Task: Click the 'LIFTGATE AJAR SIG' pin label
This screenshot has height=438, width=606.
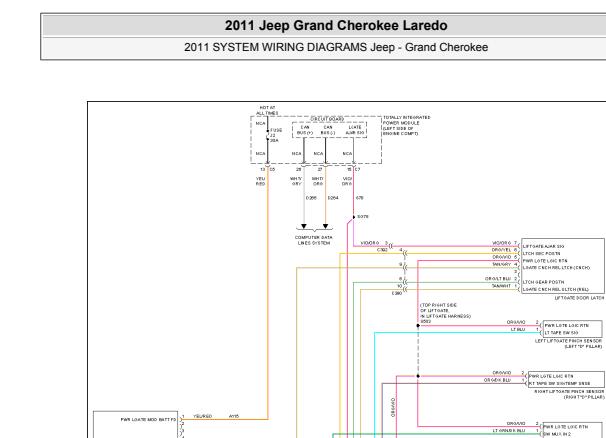Action: (x=543, y=246)
